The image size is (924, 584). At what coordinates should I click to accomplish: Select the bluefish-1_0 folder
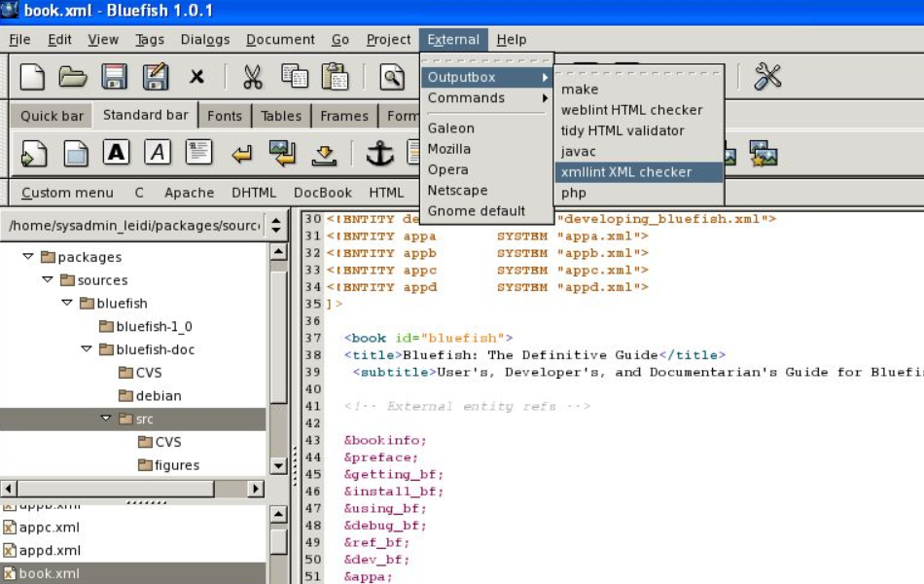coord(146,326)
